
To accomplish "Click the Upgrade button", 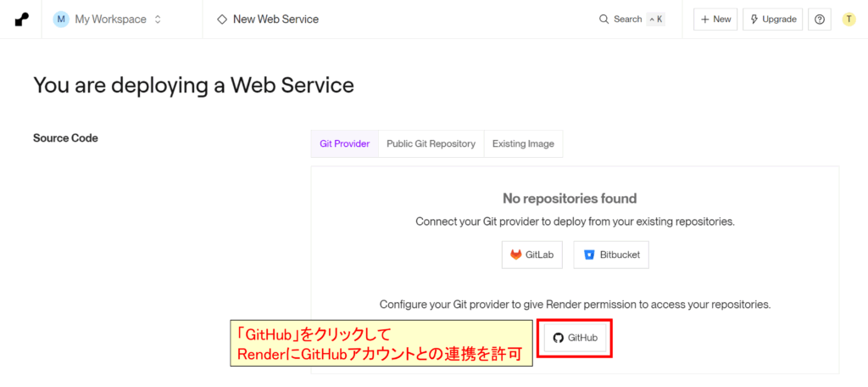I will [x=773, y=20].
